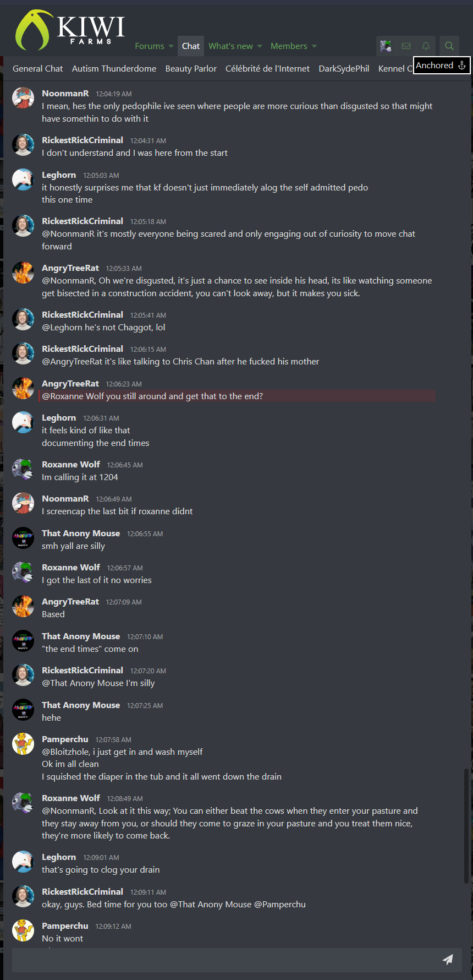The width and height of the screenshot is (473, 980).
Task: Focus the chat message input box
Action: (x=226, y=960)
